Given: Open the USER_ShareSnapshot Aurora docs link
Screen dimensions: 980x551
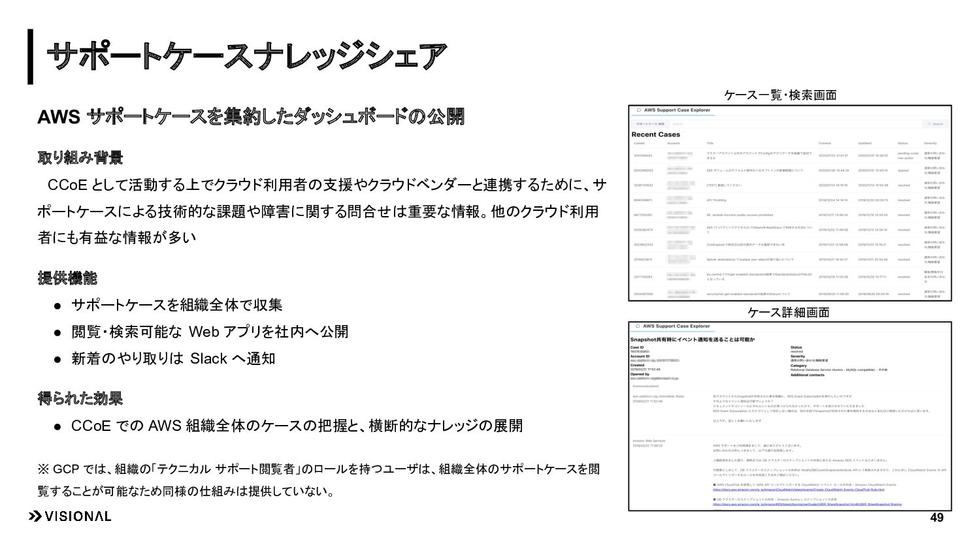Looking at the screenshot, I should pos(807,504).
